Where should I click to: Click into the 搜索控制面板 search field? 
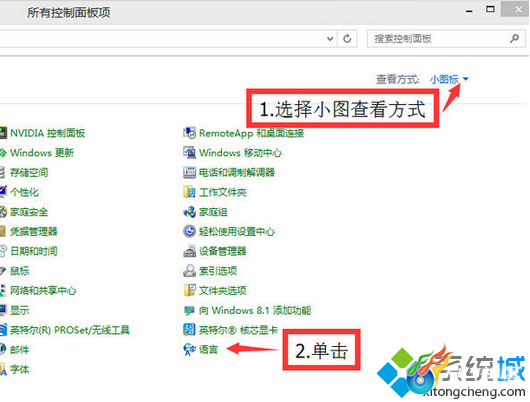[x=438, y=39]
